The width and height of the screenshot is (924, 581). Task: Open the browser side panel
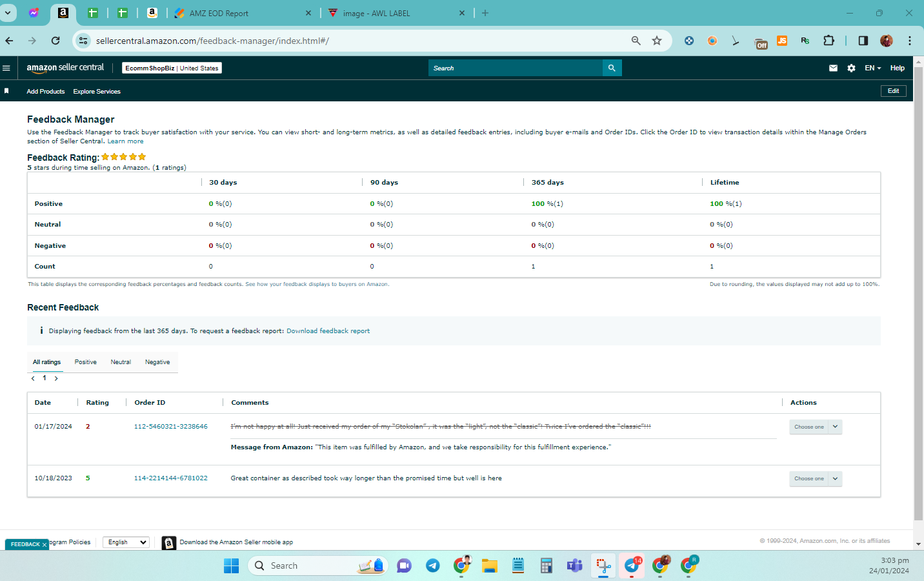(x=863, y=41)
